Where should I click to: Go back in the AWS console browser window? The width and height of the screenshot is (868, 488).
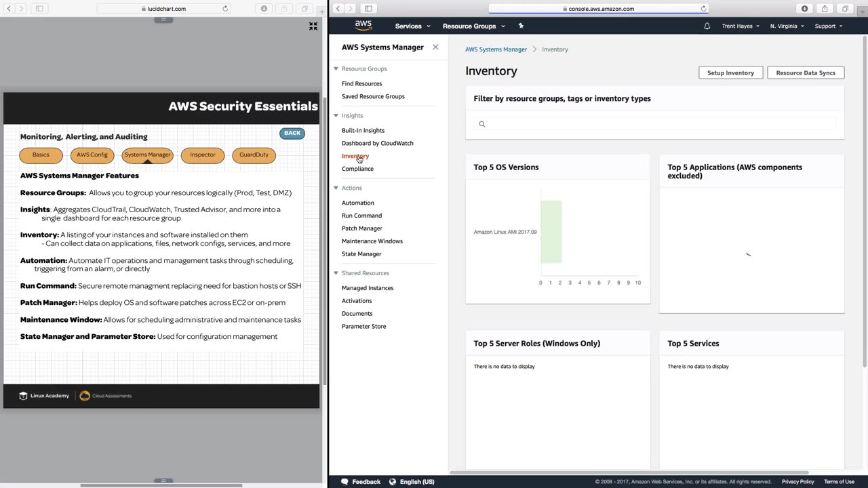tap(338, 9)
